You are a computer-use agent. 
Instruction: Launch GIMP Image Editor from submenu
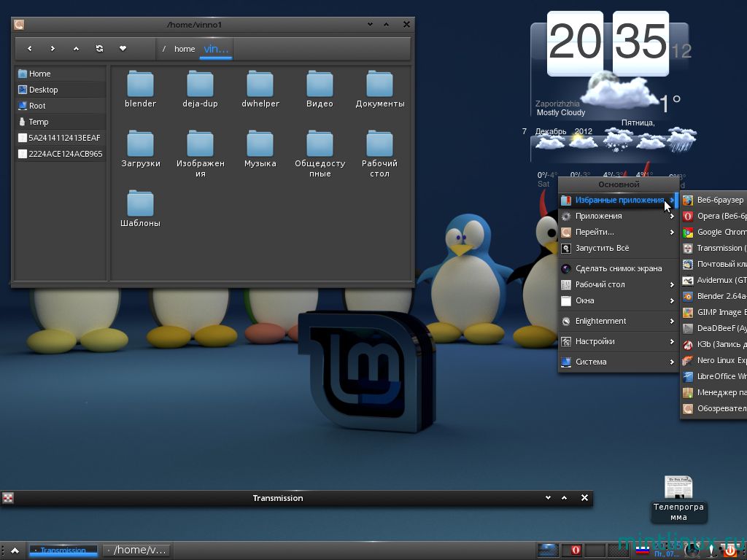pos(714,312)
